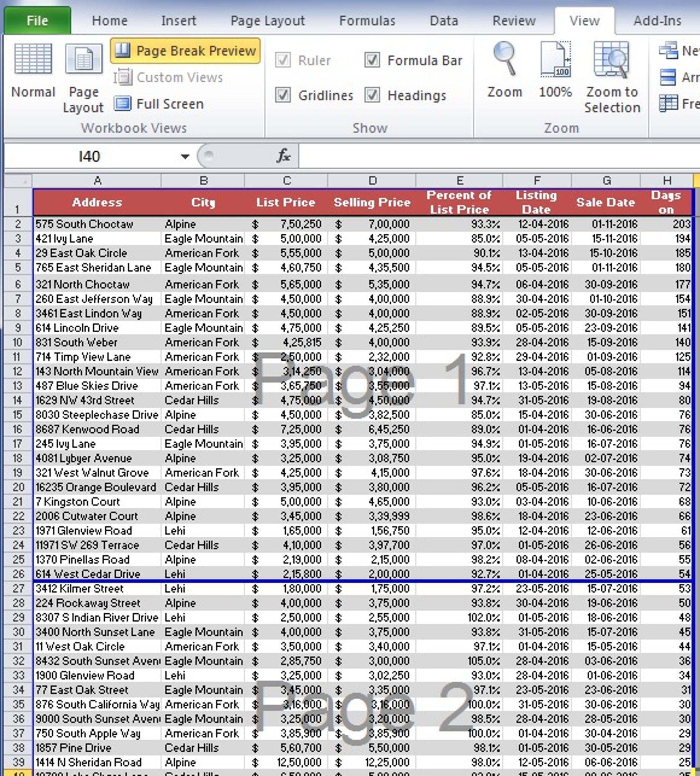Select cell '421 Ivy Lane'
Screen dimensions: 700x776
tap(97, 239)
